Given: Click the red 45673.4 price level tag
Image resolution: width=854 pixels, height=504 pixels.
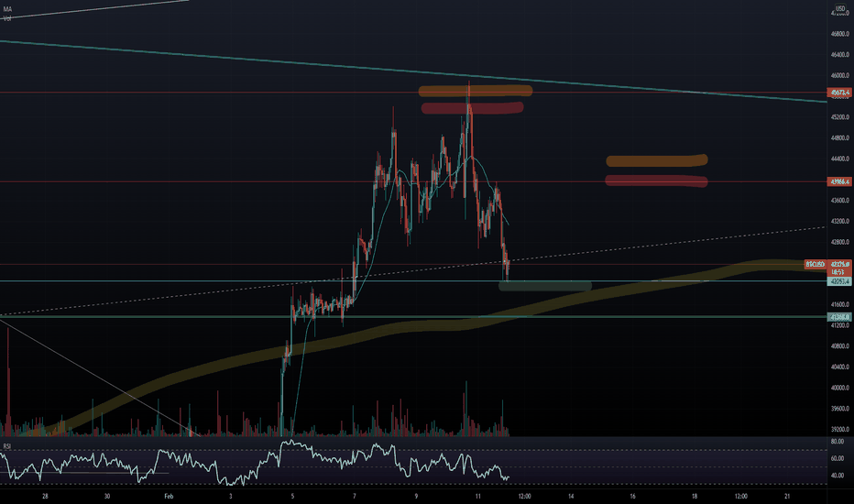Looking at the screenshot, I should (x=839, y=93).
